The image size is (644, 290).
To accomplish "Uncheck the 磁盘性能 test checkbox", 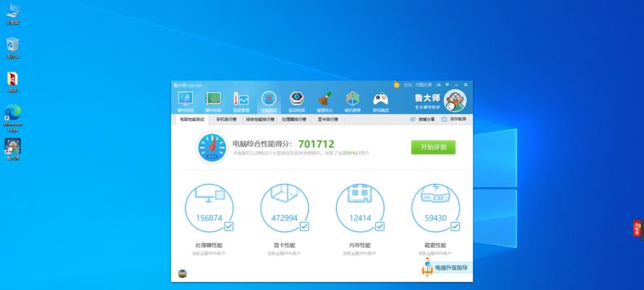I will coord(455,226).
